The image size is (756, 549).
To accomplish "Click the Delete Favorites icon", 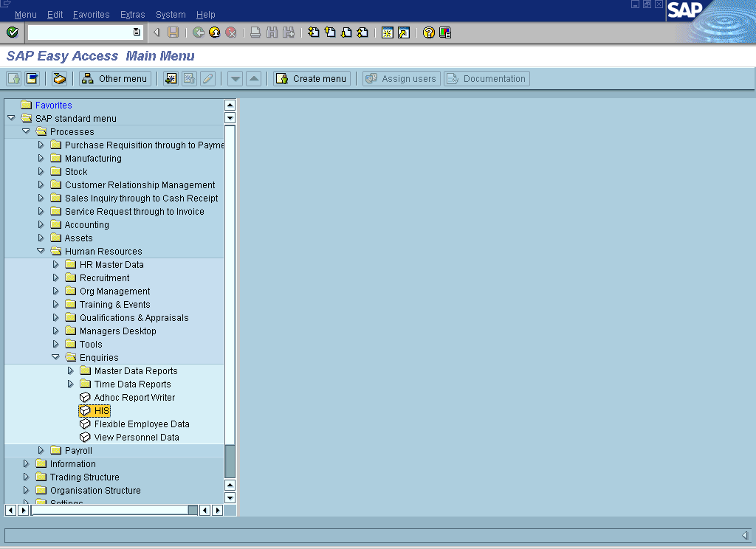I will pos(189,78).
